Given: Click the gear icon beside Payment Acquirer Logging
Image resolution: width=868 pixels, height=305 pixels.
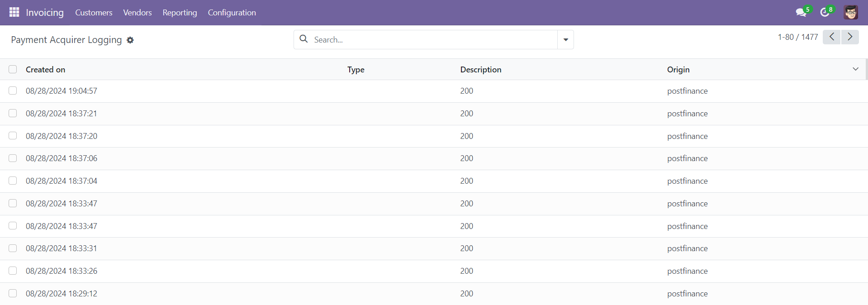Looking at the screenshot, I should 130,40.
